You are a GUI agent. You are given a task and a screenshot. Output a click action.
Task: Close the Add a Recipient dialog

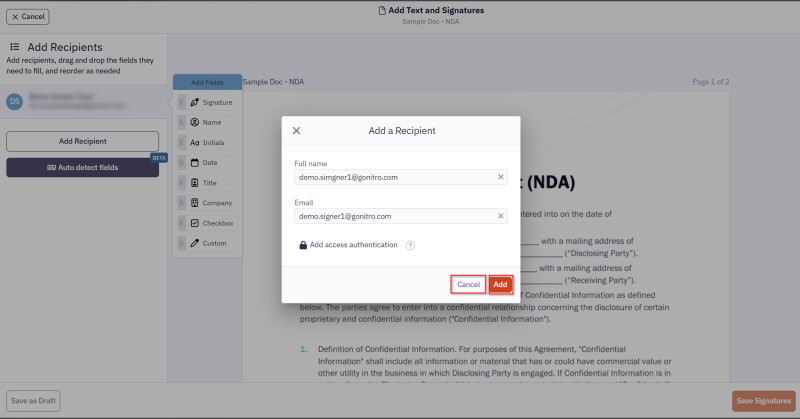[296, 131]
